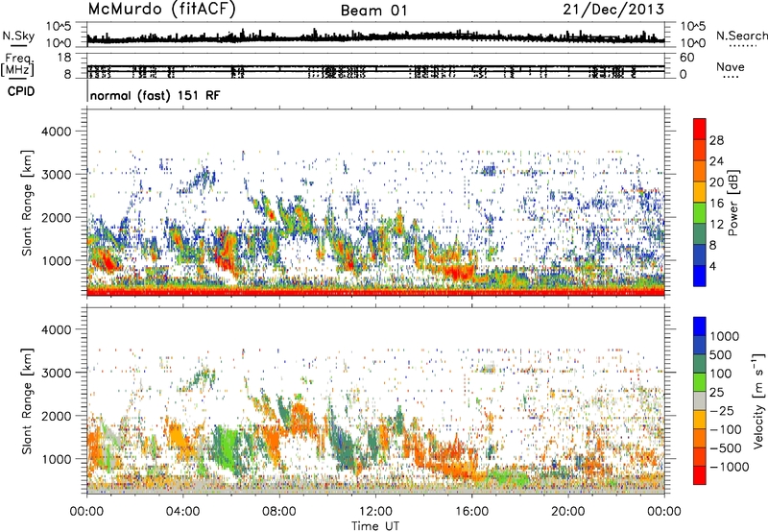Click the '04:00' time axis tick label

click(x=182, y=512)
